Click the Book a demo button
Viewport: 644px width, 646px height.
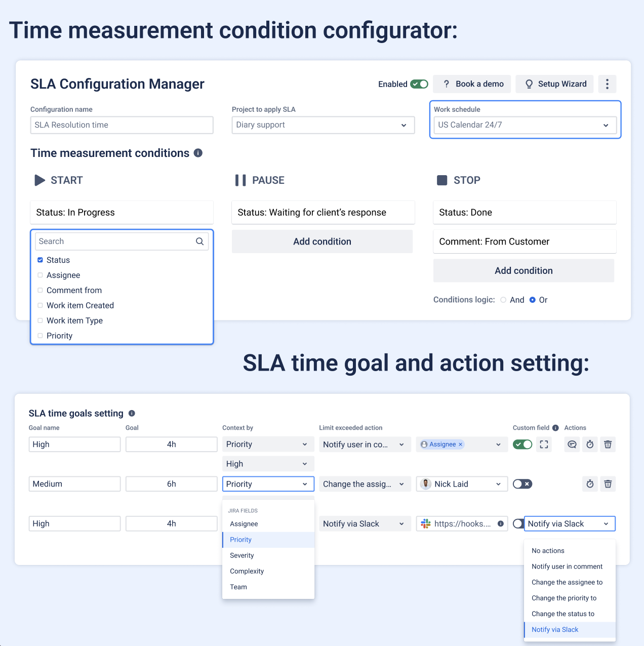(472, 84)
